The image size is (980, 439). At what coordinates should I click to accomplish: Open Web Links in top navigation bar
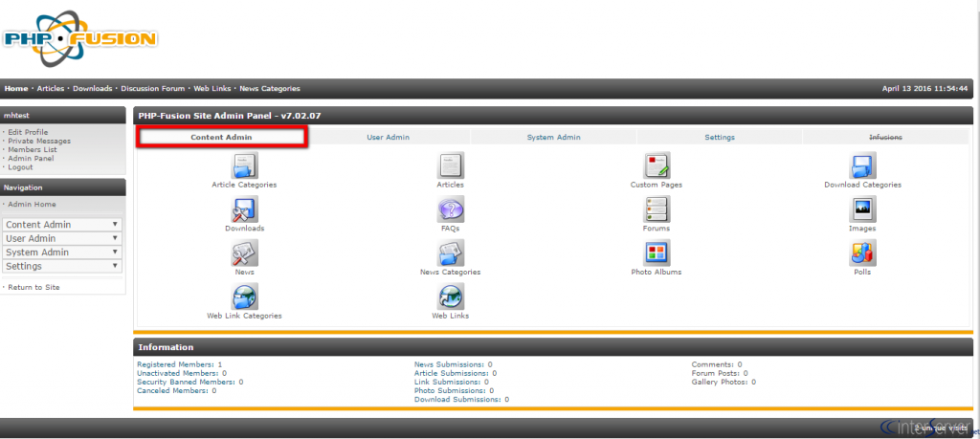pos(212,89)
